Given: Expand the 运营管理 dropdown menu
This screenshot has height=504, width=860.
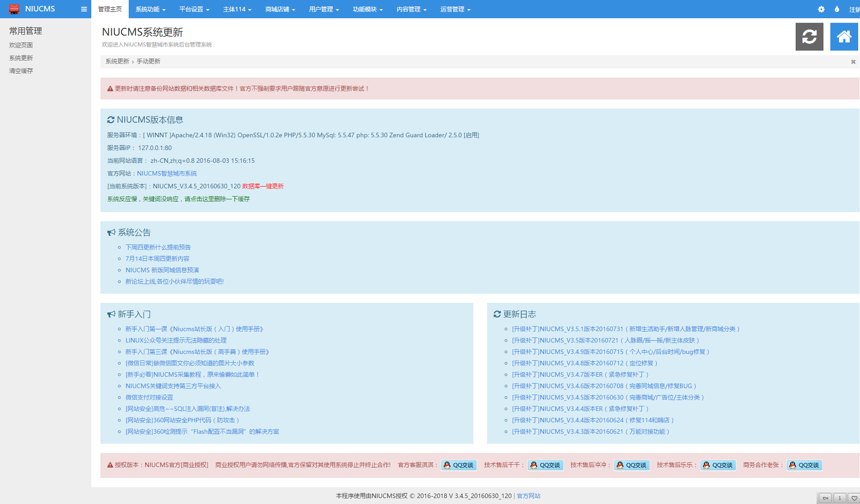Looking at the screenshot, I should (x=456, y=9).
